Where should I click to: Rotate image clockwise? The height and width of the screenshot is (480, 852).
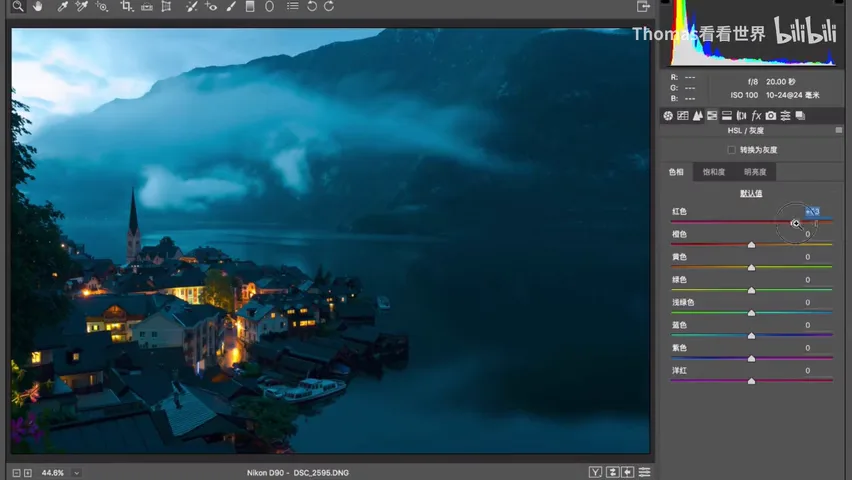(x=329, y=7)
